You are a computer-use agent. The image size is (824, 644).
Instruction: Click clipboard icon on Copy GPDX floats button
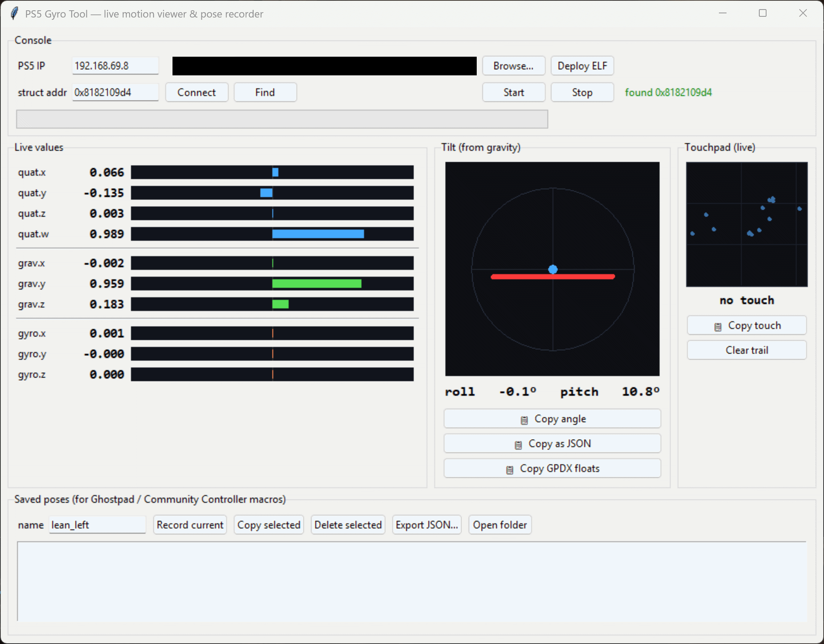tap(510, 470)
